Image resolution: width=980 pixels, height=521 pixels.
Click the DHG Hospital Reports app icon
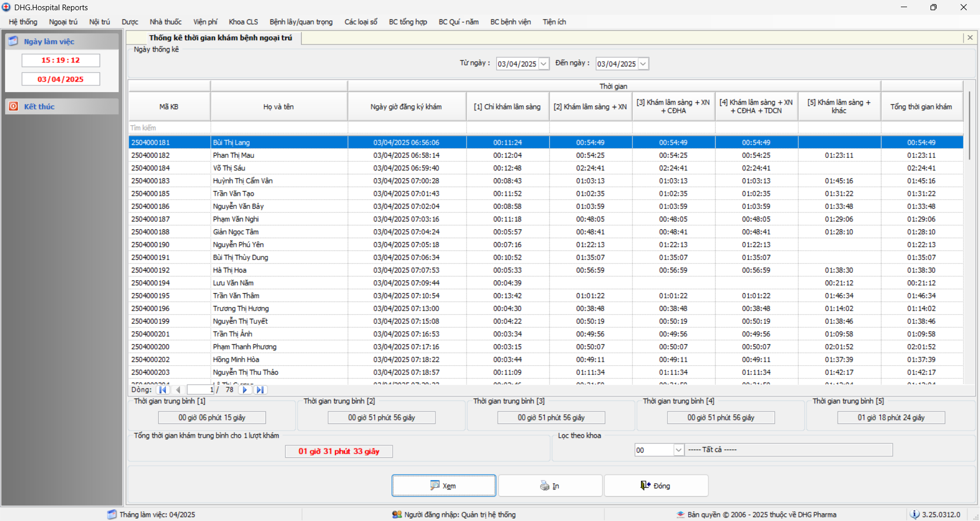(6, 7)
